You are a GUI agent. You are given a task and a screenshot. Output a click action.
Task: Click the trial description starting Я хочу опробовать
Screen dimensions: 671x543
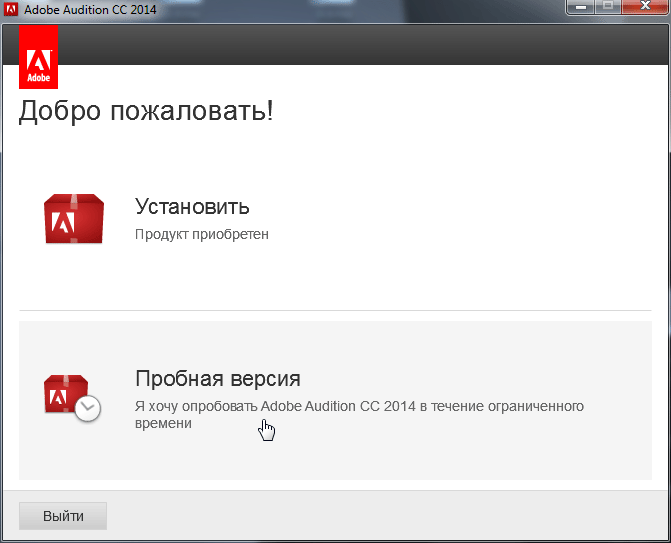pos(359,414)
